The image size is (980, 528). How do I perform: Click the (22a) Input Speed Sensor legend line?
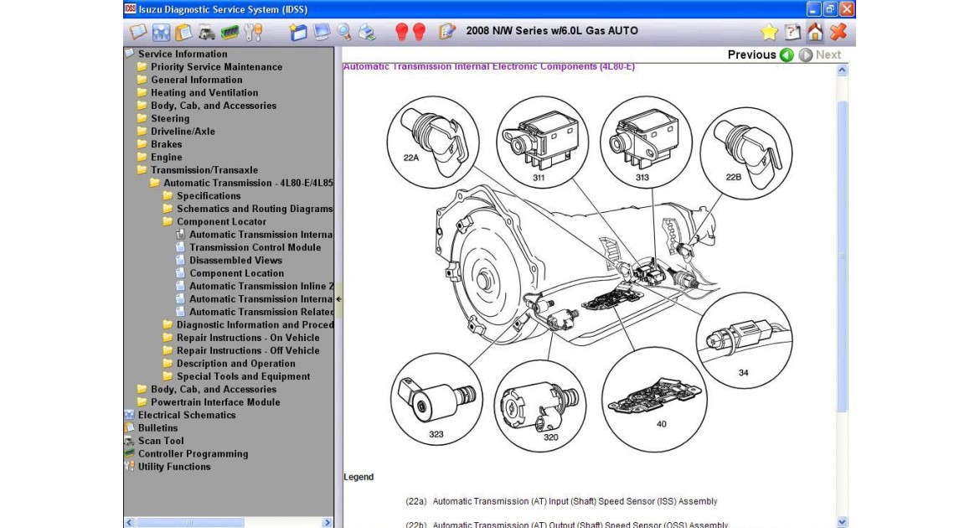tap(561, 501)
